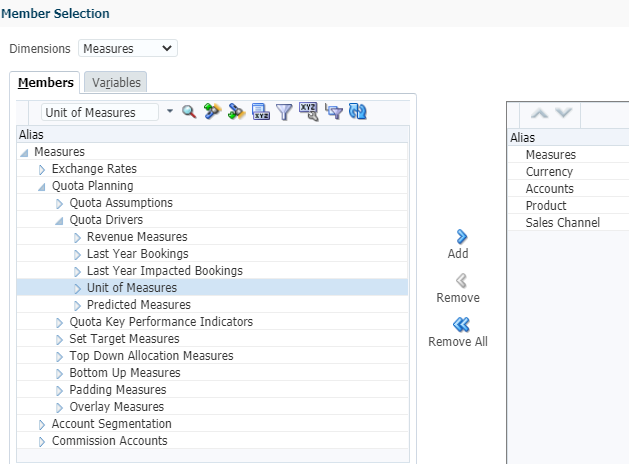Click the move down arrow in selected panel
The height and width of the screenshot is (464, 629).
tap(564, 113)
